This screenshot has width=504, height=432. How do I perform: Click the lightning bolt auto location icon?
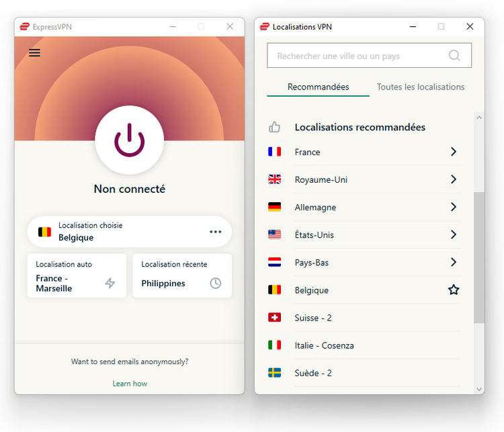pyautogui.click(x=110, y=283)
